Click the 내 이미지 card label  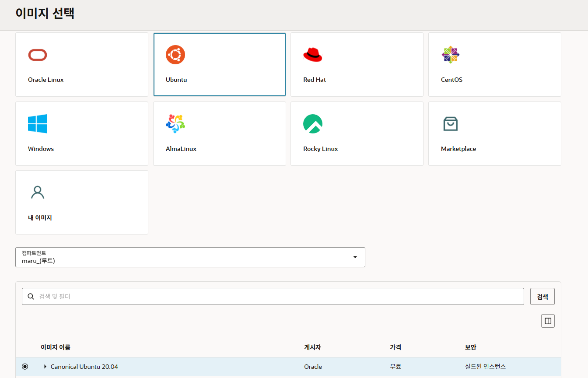pyautogui.click(x=40, y=217)
